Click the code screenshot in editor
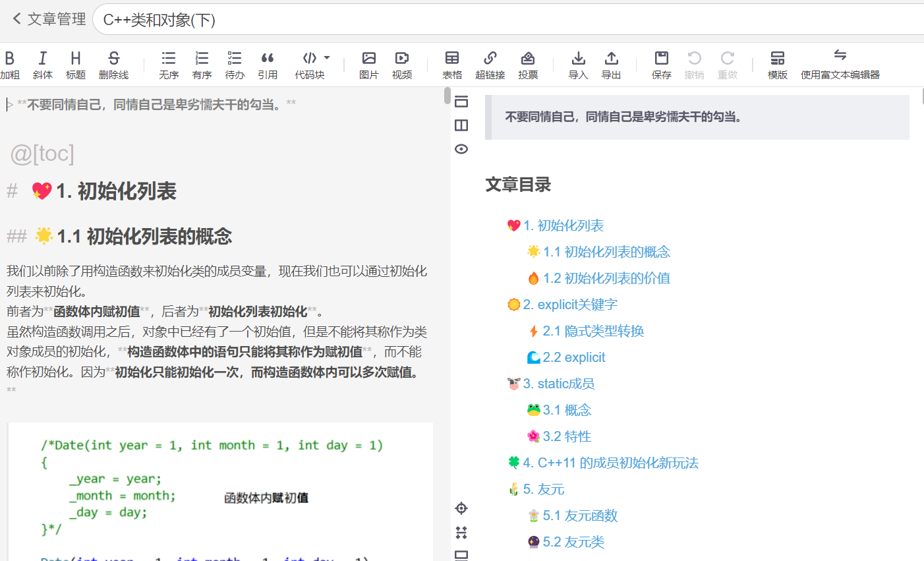The height and width of the screenshot is (561, 924). tap(221, 492)
